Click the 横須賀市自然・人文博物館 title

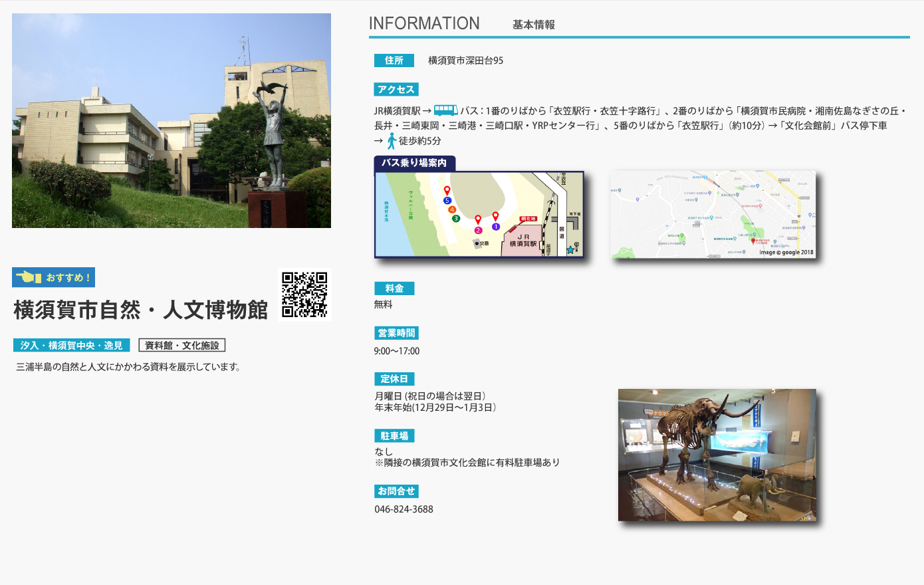point(140,310)
